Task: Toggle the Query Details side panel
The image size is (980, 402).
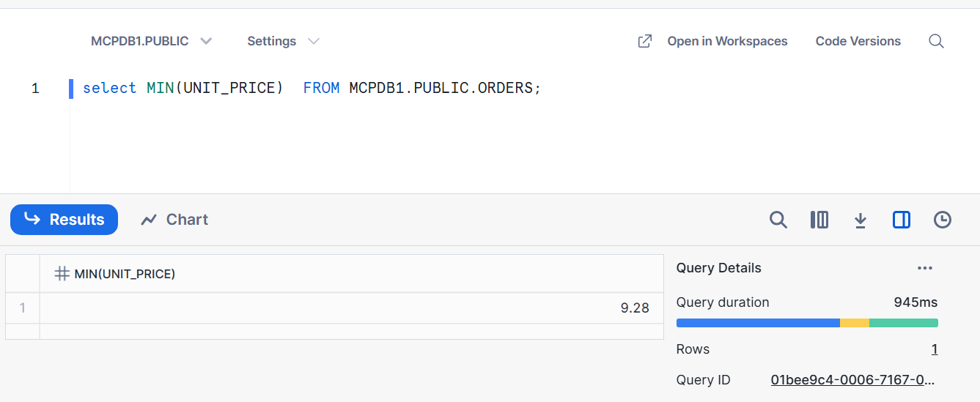Action: (x=902, y=220)
